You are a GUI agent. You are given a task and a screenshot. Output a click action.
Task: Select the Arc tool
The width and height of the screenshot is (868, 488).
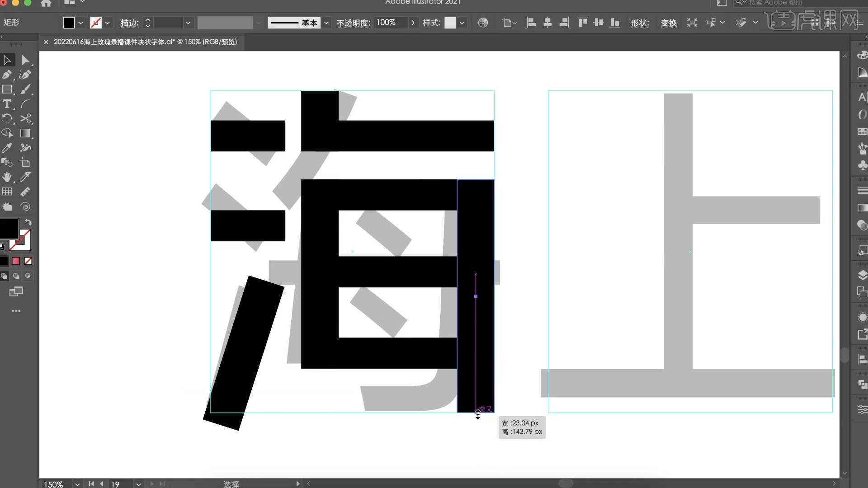pyautogui.click(x=25, y=104)
